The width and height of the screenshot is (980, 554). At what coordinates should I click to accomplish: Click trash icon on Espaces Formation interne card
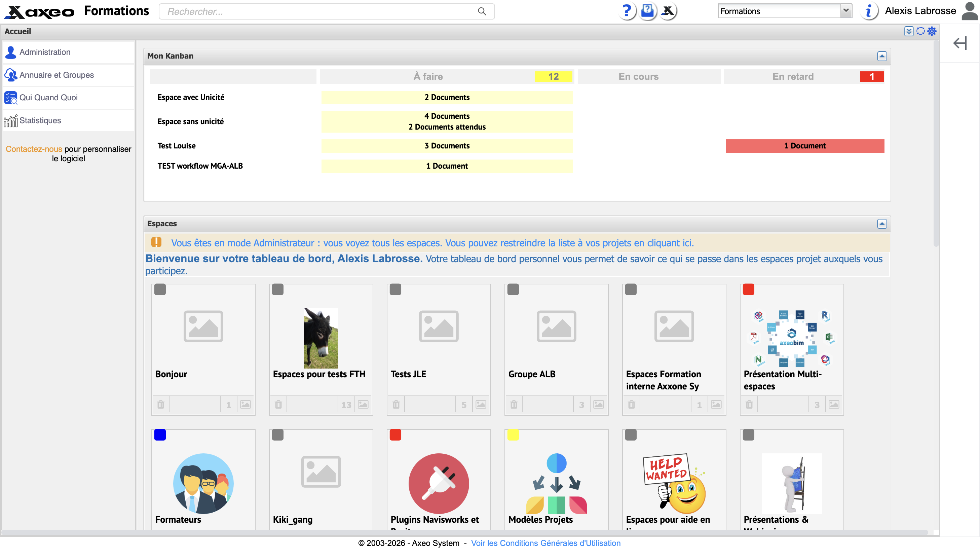(x=632, y=404)
